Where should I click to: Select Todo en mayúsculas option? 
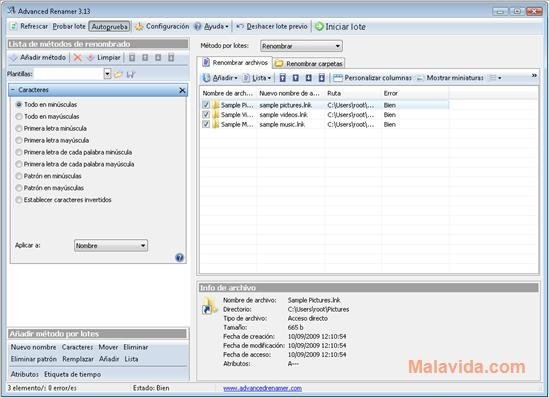pyautogui.click(x=48, y=116)
